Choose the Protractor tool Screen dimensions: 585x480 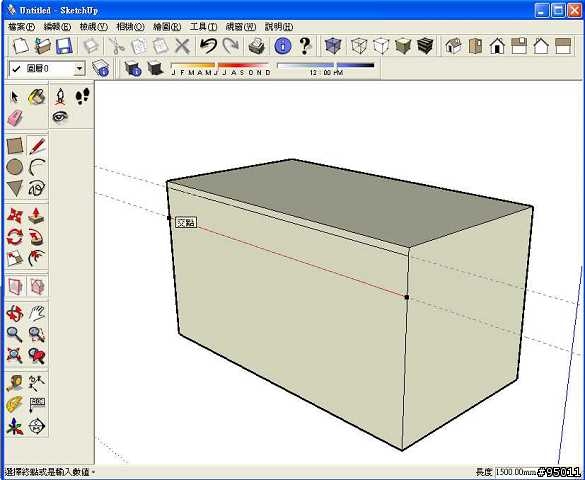pyautogui.click(x=15, y=405)
